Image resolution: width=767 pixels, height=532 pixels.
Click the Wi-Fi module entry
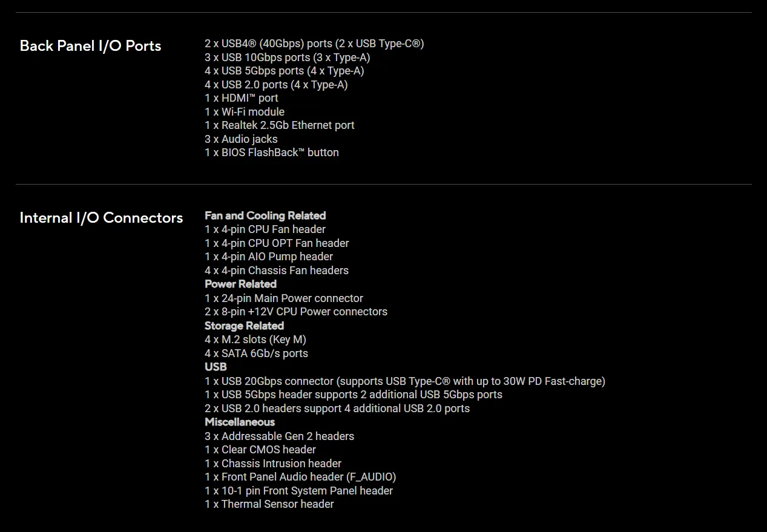[244, 112]
